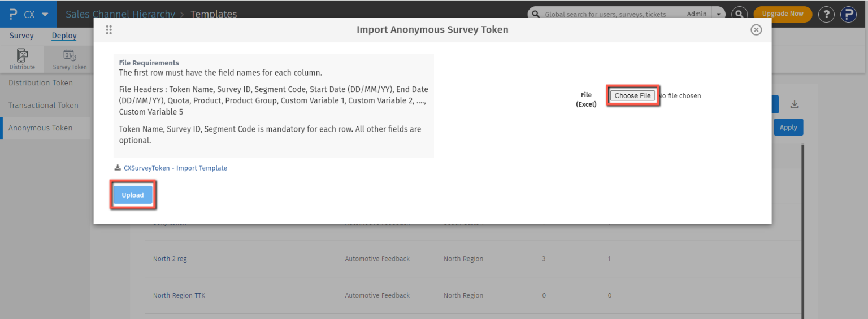Select Distribution Token in sidebar
This screenshot has width=868, height=319.
[41, 83]
